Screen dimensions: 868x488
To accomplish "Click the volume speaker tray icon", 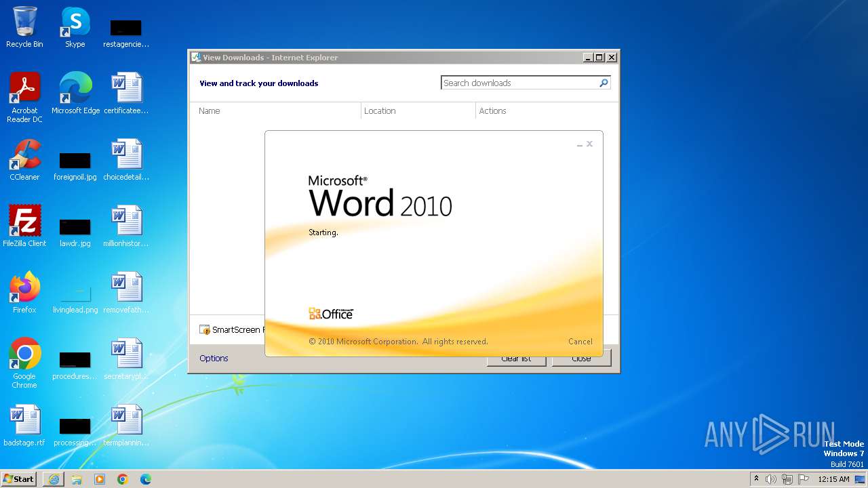I will click(771, 479).
